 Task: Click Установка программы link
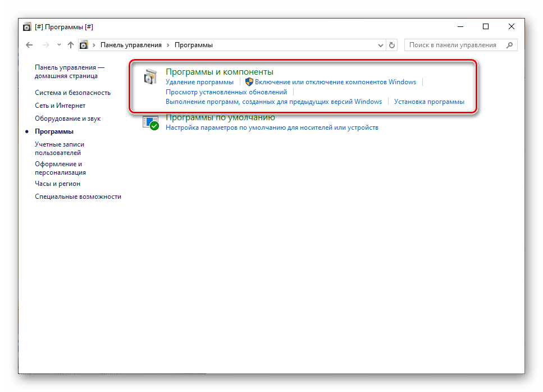429,102
